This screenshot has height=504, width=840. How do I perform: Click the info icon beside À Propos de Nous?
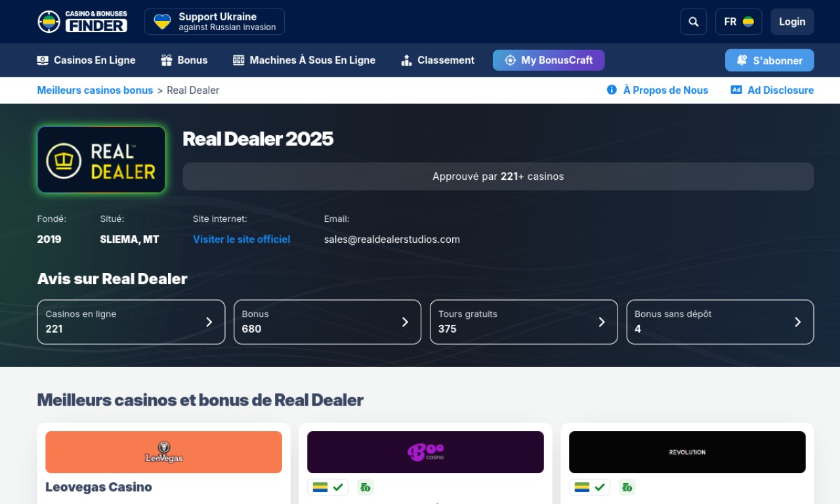click(x=612, y=90)
